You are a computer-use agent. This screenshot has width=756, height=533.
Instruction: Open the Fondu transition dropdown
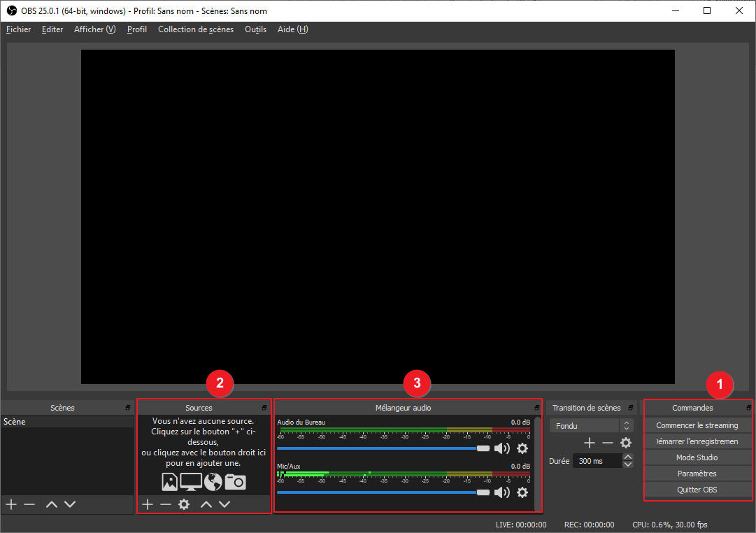[591, 425]
